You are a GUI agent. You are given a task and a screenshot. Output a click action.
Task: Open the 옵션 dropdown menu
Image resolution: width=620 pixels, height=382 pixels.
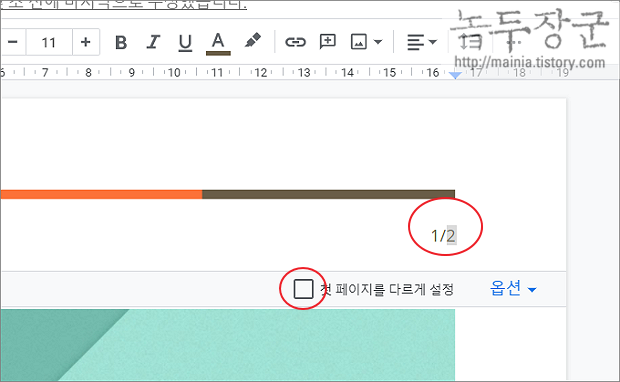point(513,288)
